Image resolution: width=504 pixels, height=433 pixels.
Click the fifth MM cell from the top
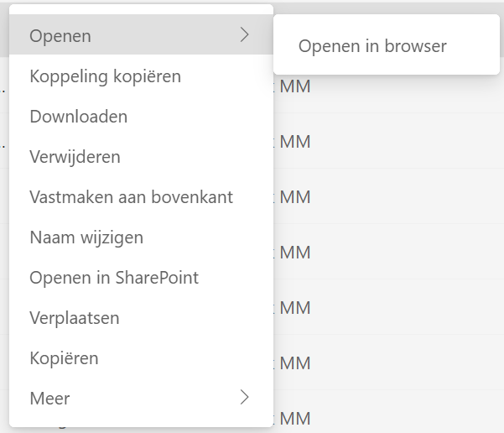[295, 308]
